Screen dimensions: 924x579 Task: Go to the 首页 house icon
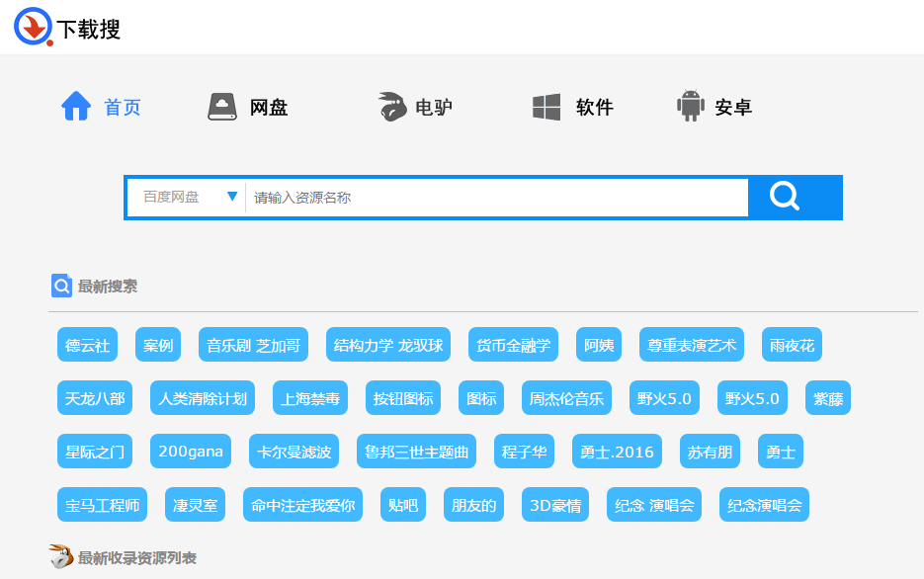coord(76,106)
